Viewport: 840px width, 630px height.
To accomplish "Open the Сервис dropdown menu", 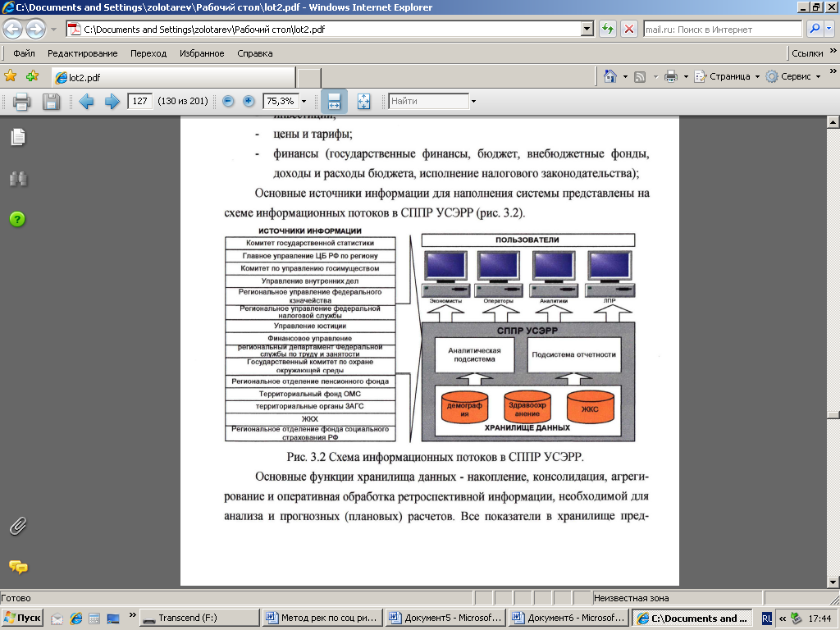I will pos(793,76).
